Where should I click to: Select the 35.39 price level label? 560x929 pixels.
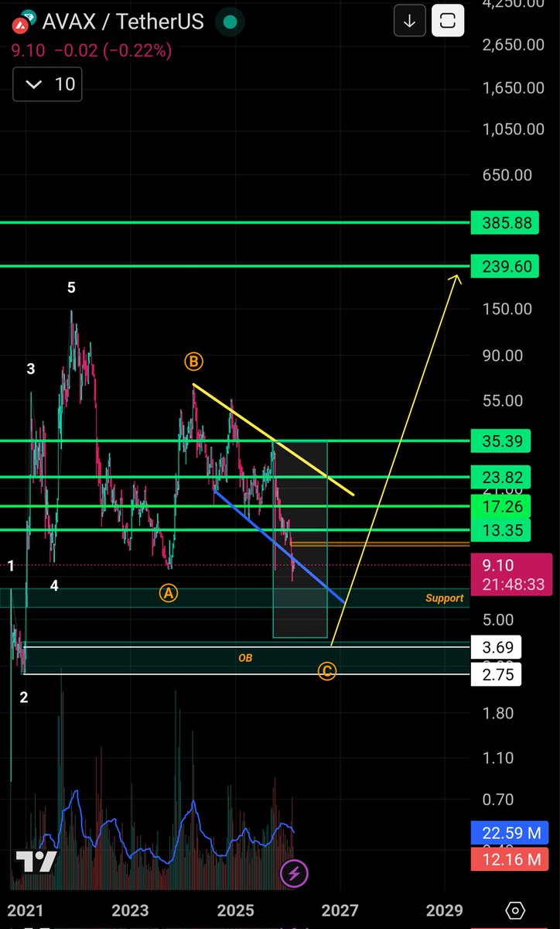[501, 441]
